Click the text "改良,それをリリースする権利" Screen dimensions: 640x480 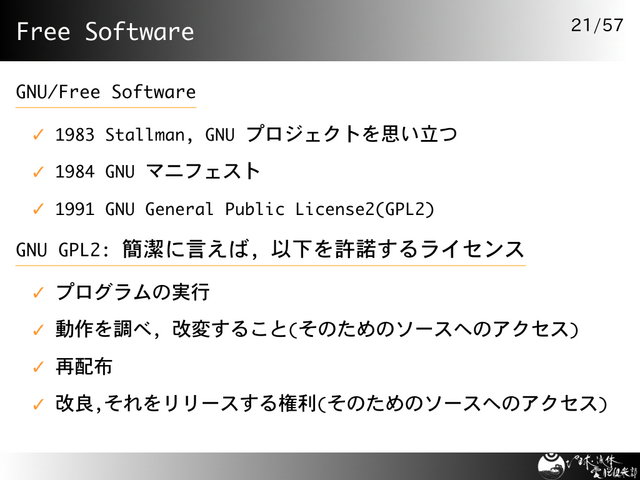(185, 404)
